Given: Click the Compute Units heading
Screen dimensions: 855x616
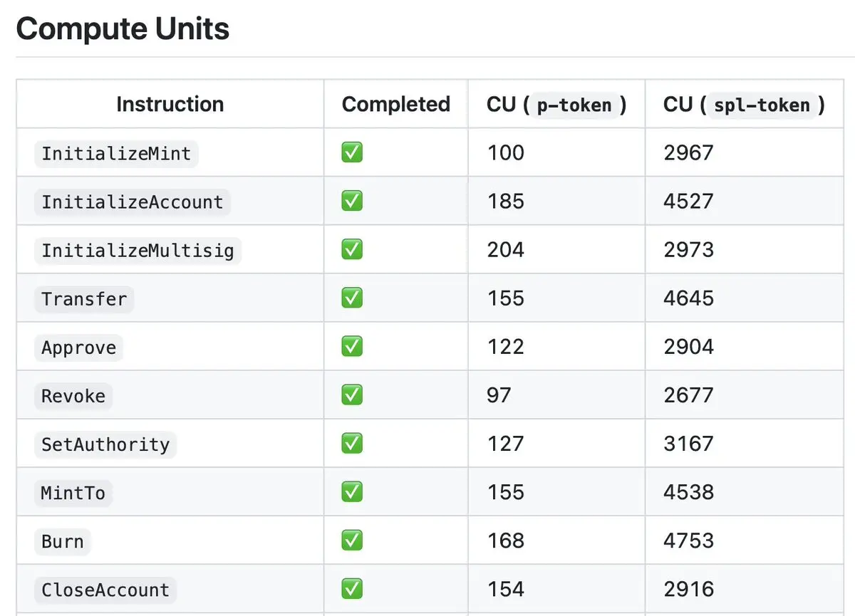Looking at the screenshot, I should [x=123, y=29].
